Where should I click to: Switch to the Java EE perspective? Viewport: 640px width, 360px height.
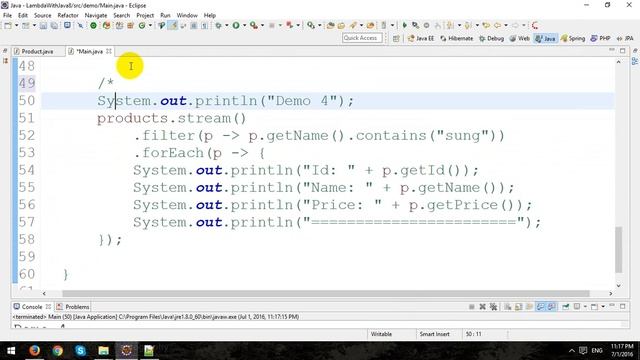[421, 38]
